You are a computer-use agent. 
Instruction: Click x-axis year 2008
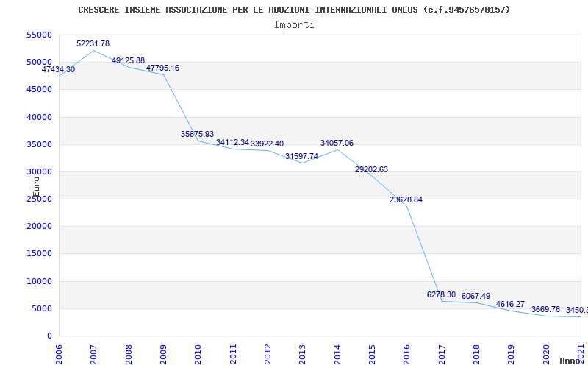[x=128, y=355]
